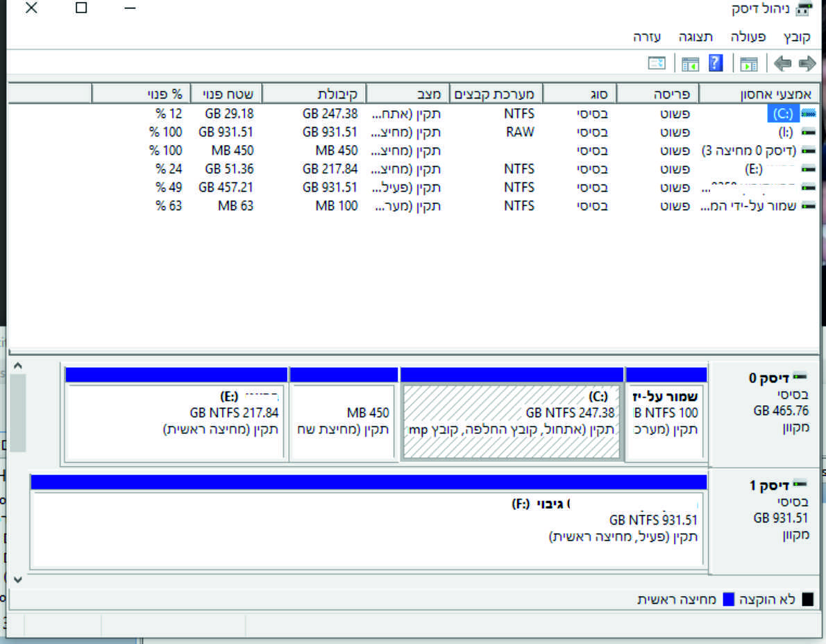Click the Disk Management app icon in title bar
This screenshot has width=826, height=644.
pyautogui.click(x=803, y=9)
